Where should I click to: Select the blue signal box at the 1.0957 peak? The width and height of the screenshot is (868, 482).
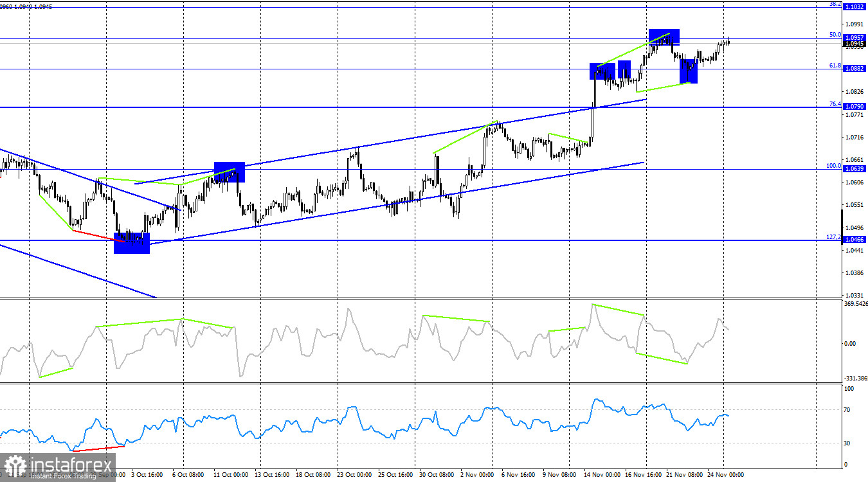664,37
